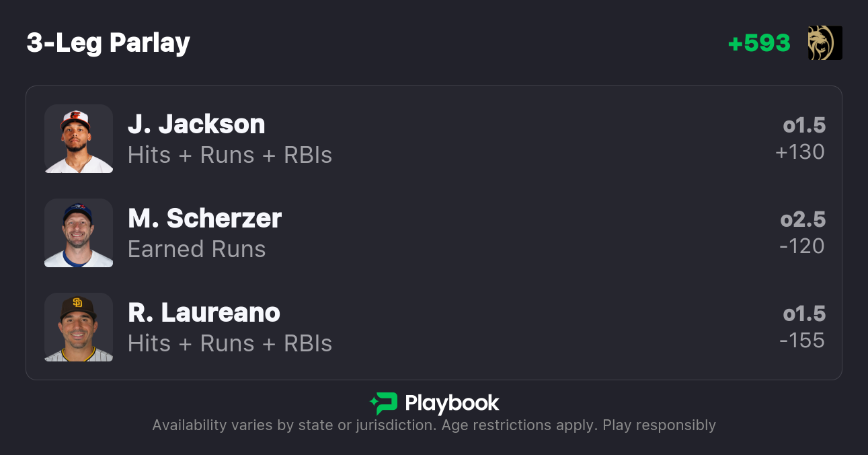Image resolution: width=868 pixels, height=455 pixels.
Task: Click M. Scherzer's o2.5 line
Action: pyautogui.click(x=803, y=219)
